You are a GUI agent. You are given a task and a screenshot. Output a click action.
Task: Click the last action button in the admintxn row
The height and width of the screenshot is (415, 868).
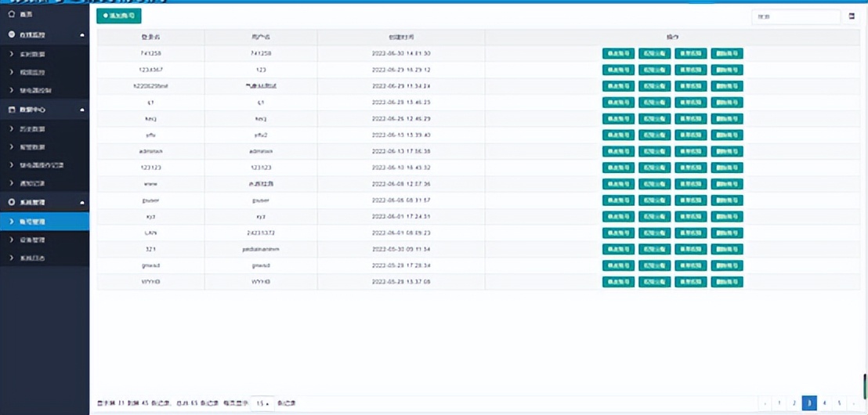point(727,151)
